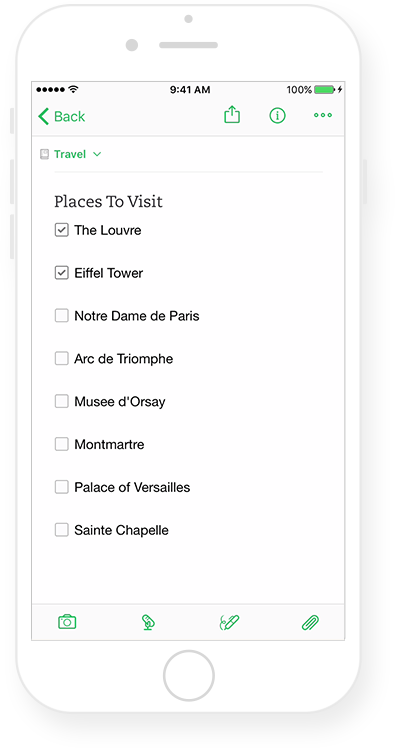Open the handwriting pen sketch tool
Image resolution: width=395 pixels, height=748 pixels.
tap(229, 623)
